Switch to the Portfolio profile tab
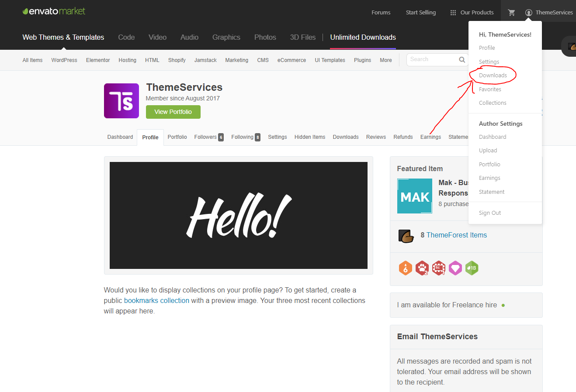The width and height of the screenshot is (576, 392). click(177, 137)
